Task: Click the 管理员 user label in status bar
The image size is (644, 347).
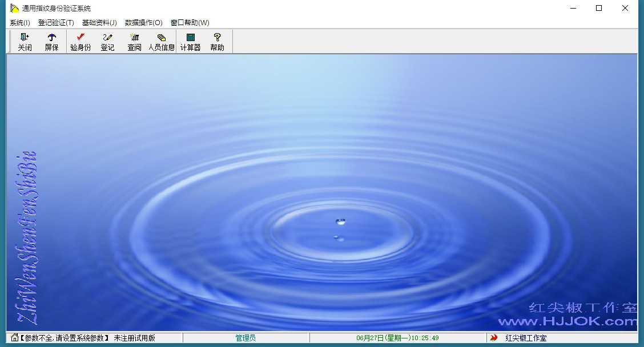Action: [x=245, y=338]
